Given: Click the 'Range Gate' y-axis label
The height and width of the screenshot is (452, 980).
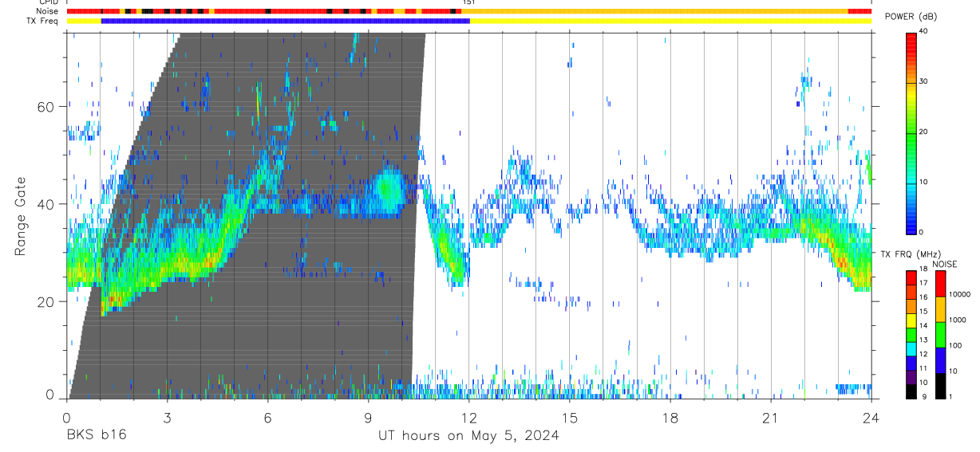Looking at the screenshot, I should pyautogui.click(x=20, y=217).
